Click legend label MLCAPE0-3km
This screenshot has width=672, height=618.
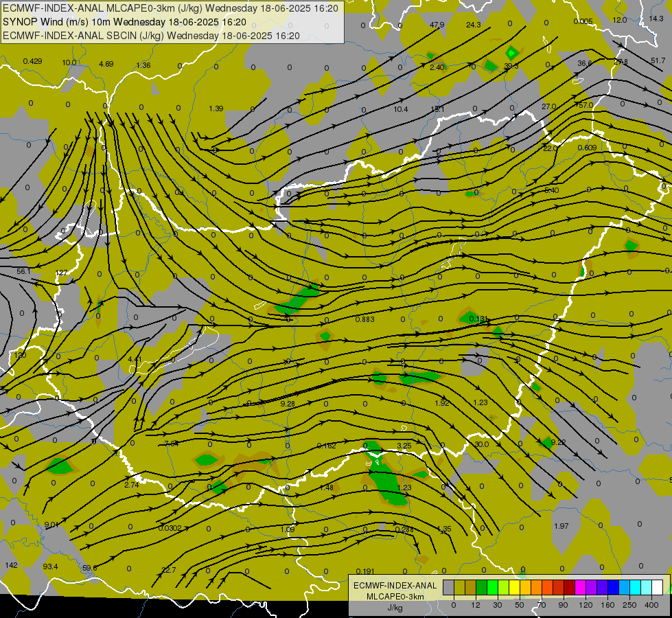[x=395, y=597]
